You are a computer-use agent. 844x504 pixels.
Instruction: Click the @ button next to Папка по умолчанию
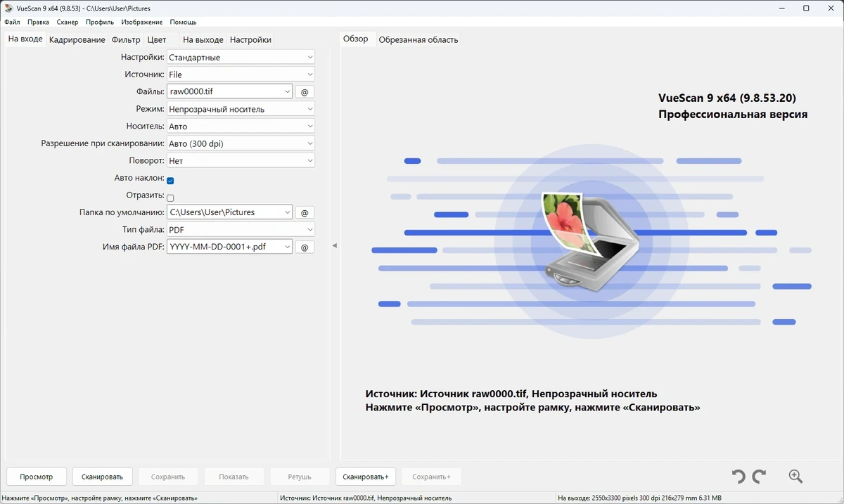click(305, 212)
